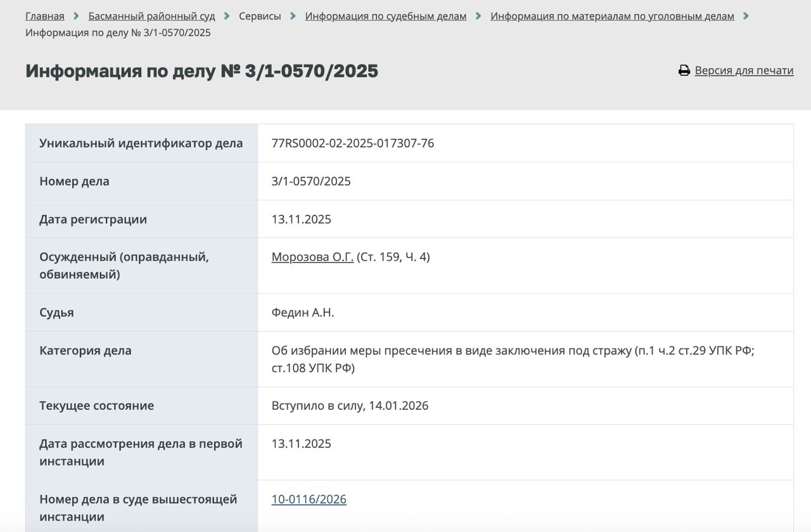Open defendant link Морозова О.Г.

point(312,256)
